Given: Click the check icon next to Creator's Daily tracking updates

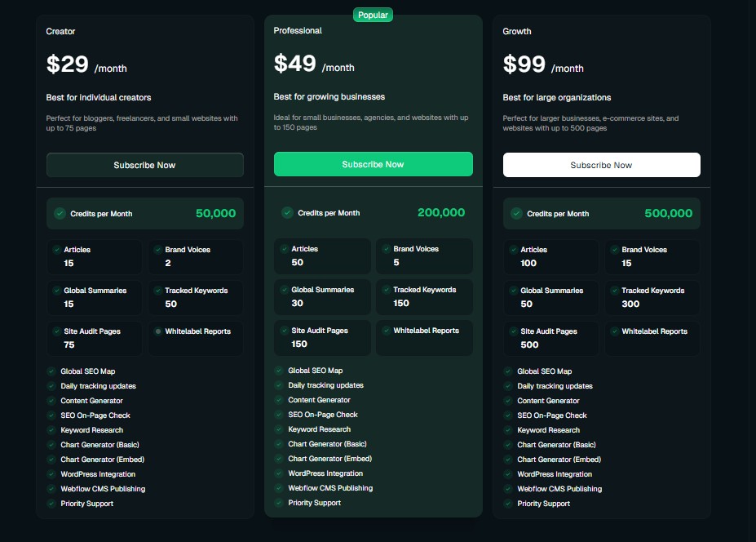Looking at the screenshot, I should point(51,386).
